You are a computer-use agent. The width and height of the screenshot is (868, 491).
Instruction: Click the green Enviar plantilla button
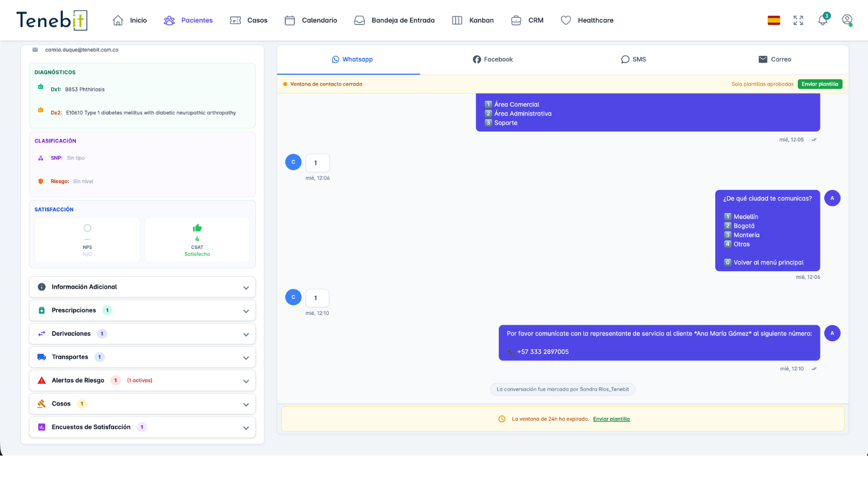[x=820, y=84]
